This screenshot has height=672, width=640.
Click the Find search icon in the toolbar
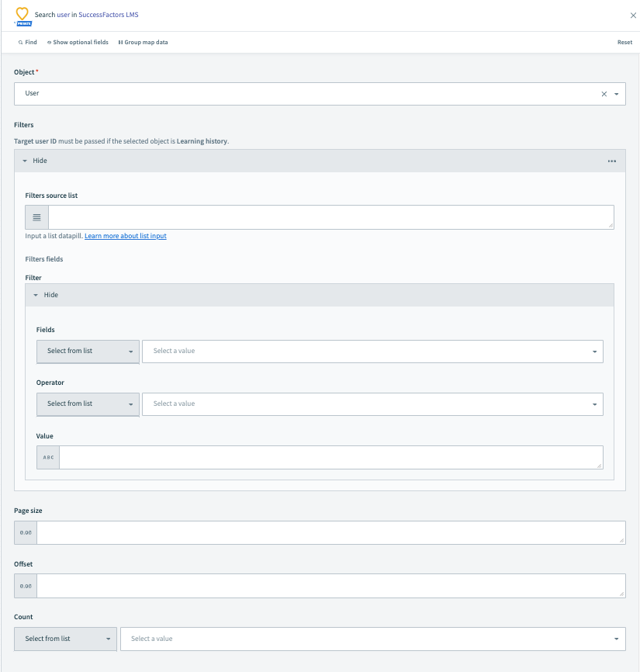pyautogui.click(x=22, y=42)
